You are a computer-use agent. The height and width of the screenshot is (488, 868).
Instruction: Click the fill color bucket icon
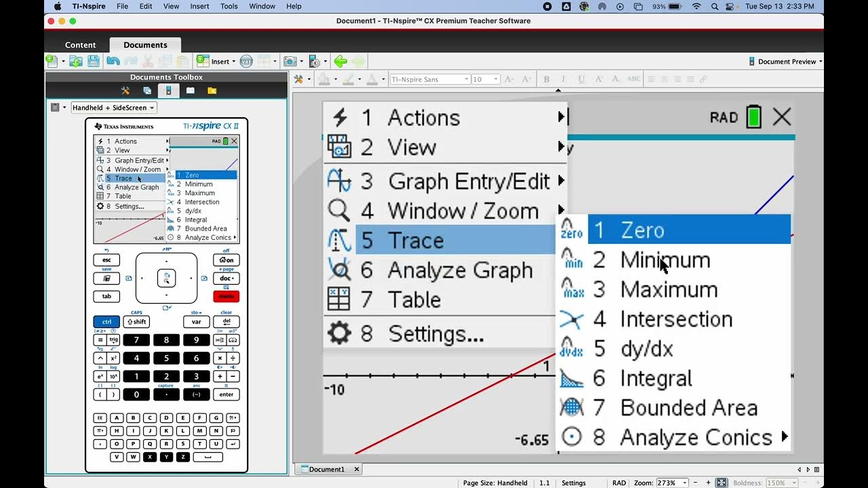tap(324, 79)
